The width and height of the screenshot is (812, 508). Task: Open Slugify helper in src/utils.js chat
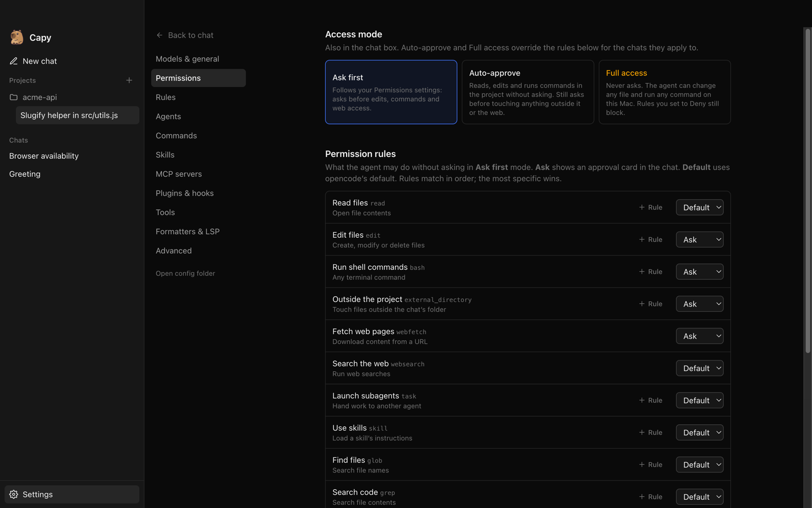coord(78,115)
